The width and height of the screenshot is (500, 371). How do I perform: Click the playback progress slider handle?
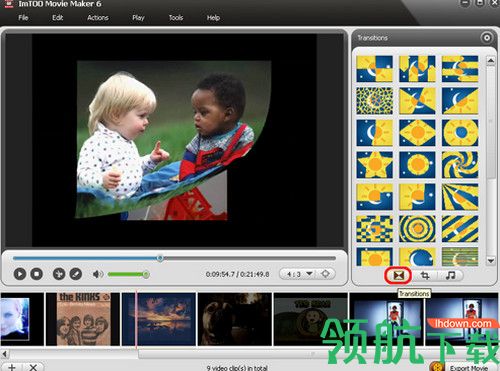[160, 258]
